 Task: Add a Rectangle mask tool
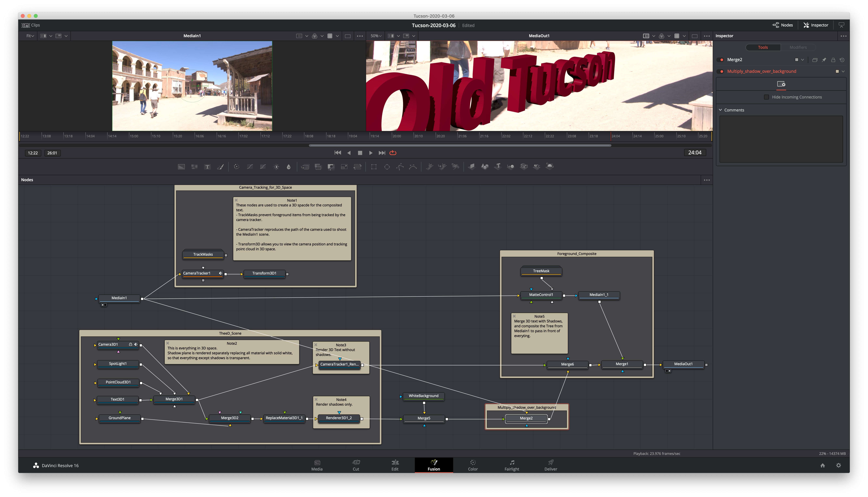click(374, 167)
